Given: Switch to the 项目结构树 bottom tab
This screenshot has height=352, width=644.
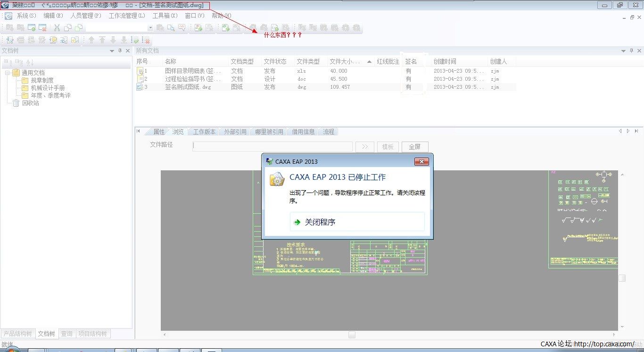Looking at the screenshot, I should 92,334.
